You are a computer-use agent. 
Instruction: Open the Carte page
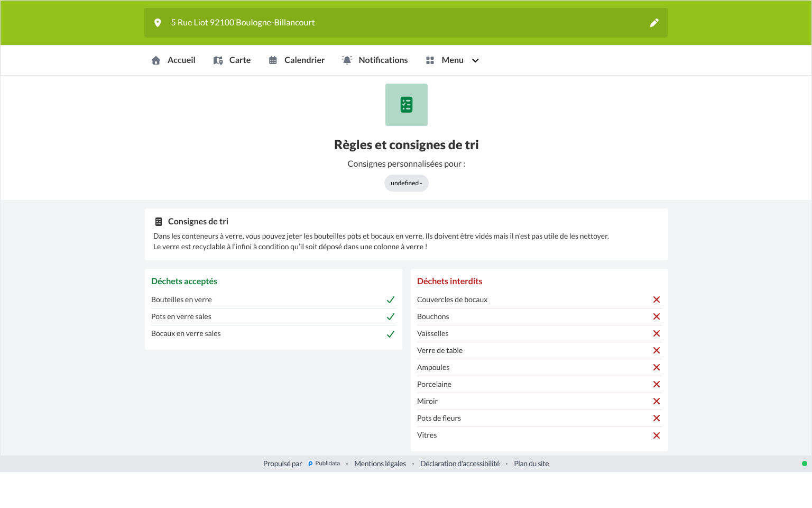click(232, 60)
